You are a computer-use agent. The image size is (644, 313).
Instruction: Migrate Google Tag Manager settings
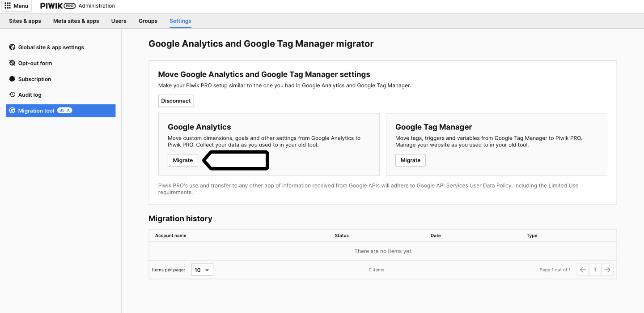(411, 160)
